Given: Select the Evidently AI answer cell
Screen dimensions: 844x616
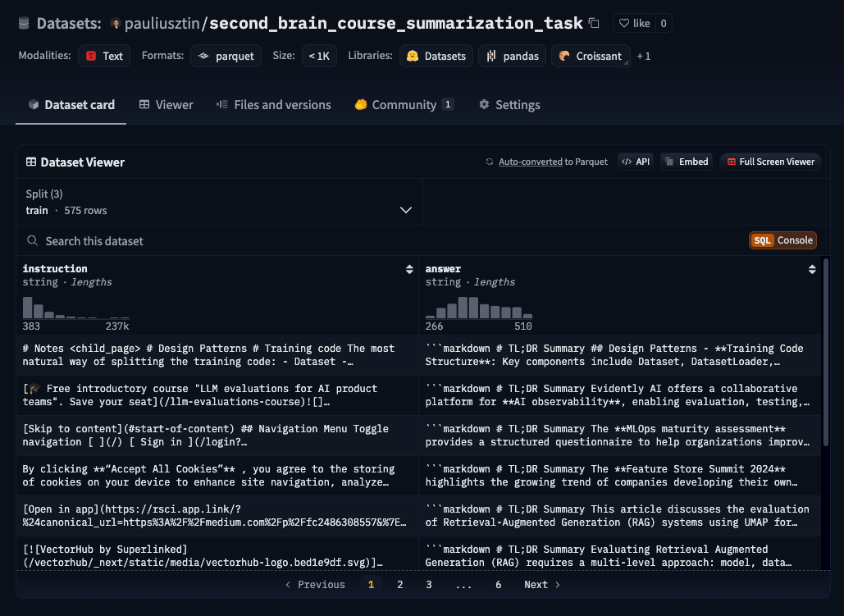Looking at the screenshot, I should [x=620, y=395].
